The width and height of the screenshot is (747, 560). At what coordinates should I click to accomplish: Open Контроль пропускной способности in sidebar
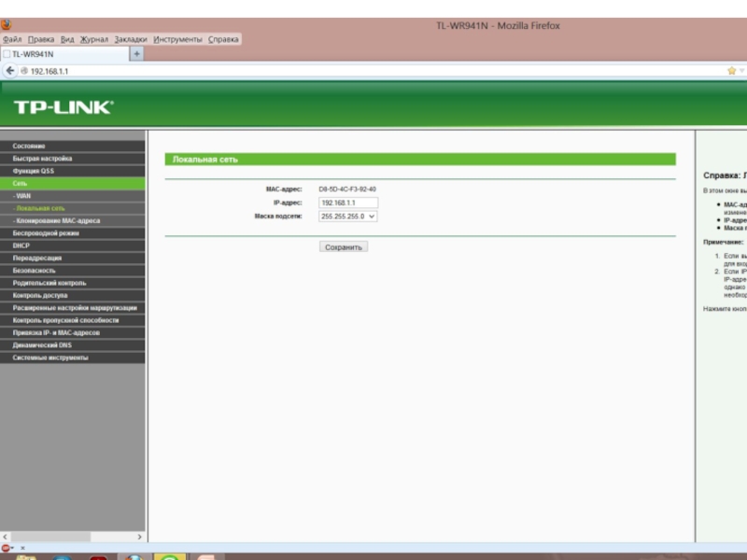(x=73, y=320)
